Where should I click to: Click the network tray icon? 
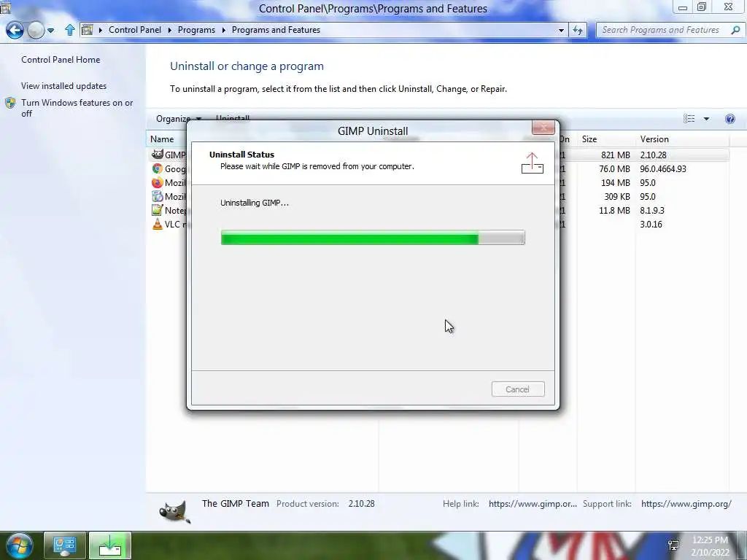tap(673, 545)
